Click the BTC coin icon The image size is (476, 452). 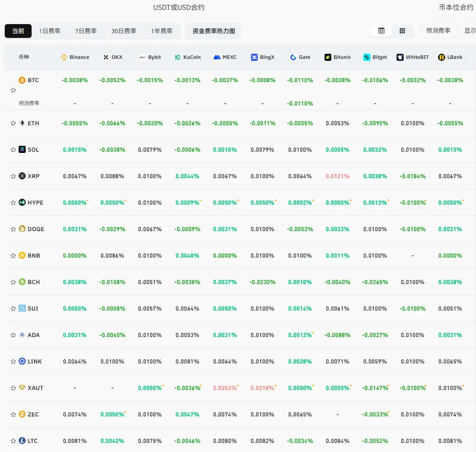click(22, 80)
